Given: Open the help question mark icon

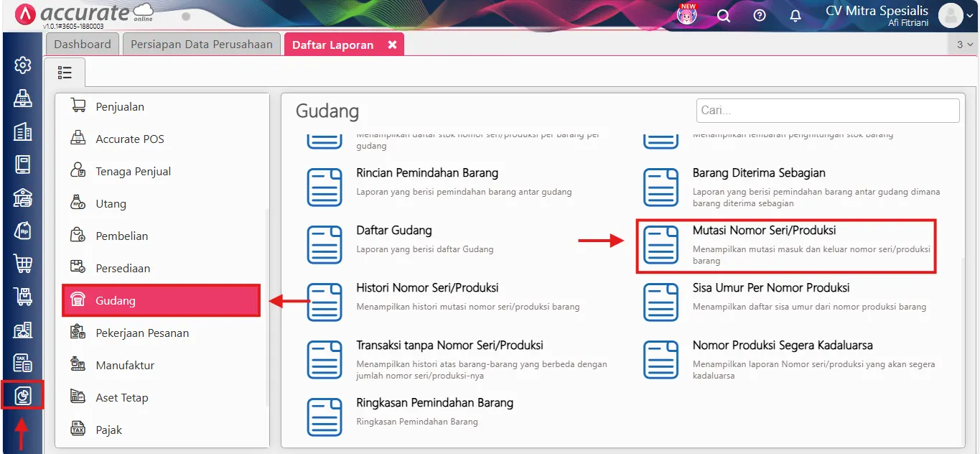Looking at the screenshot, I should [759, 15].
